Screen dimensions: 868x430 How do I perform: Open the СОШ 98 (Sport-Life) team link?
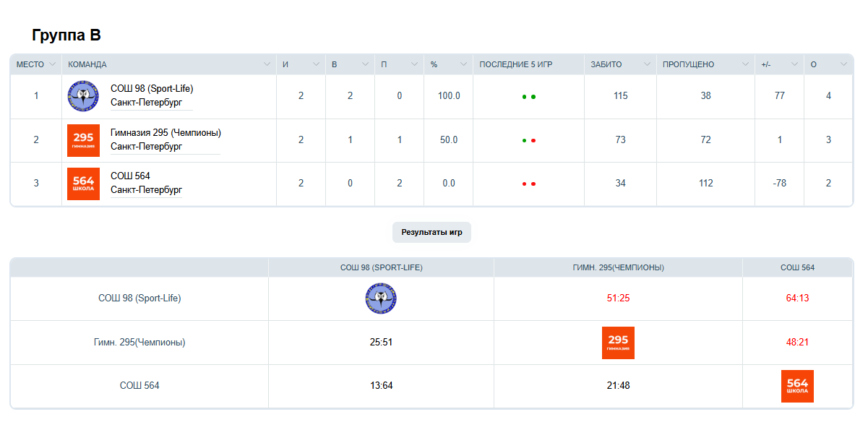point(152,89)
